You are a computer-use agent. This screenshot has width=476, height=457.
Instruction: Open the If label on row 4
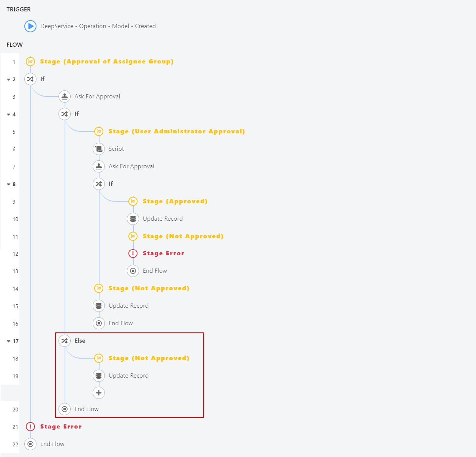77,114
